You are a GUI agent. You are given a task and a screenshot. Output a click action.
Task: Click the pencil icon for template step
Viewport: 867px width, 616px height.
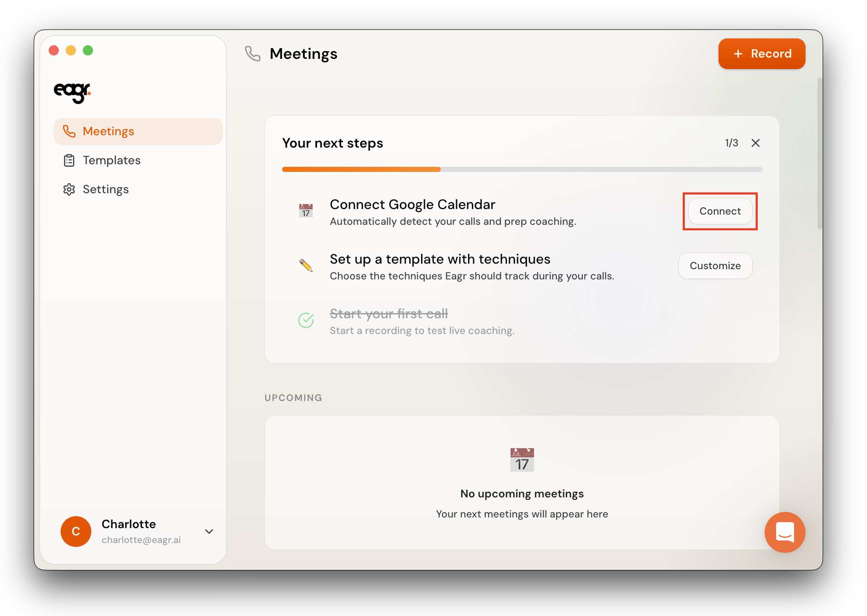pyautogui.click(x=306, y=265)
